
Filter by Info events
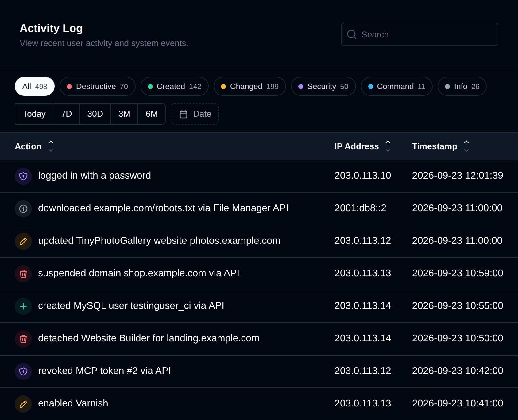pyautogui.click(x=462, y=86)
